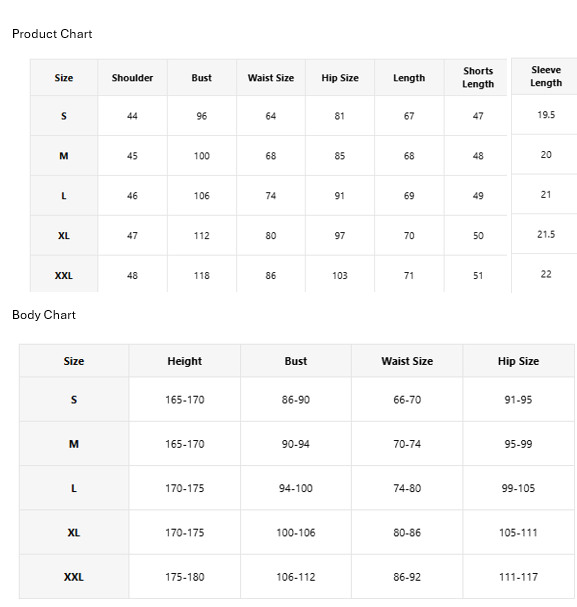The width and height of the screenshot is (577, 607).
Task: Click the Height column header in Body Chart
Action: tap(185, 361)
